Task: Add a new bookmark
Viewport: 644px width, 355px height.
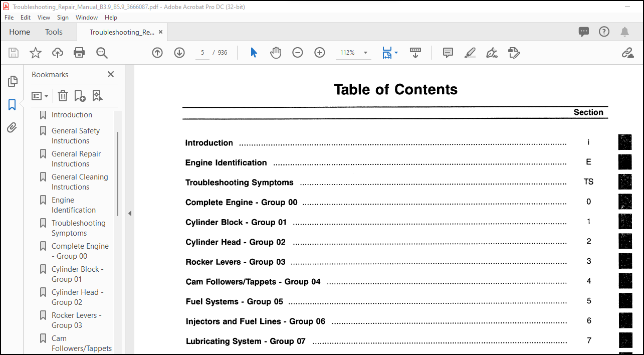Action: click(80, 96)
